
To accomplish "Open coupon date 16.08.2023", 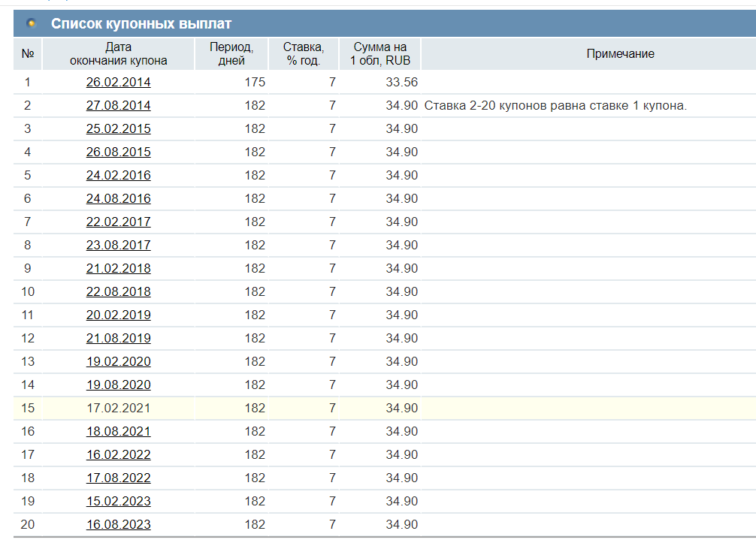I will 118,524.
